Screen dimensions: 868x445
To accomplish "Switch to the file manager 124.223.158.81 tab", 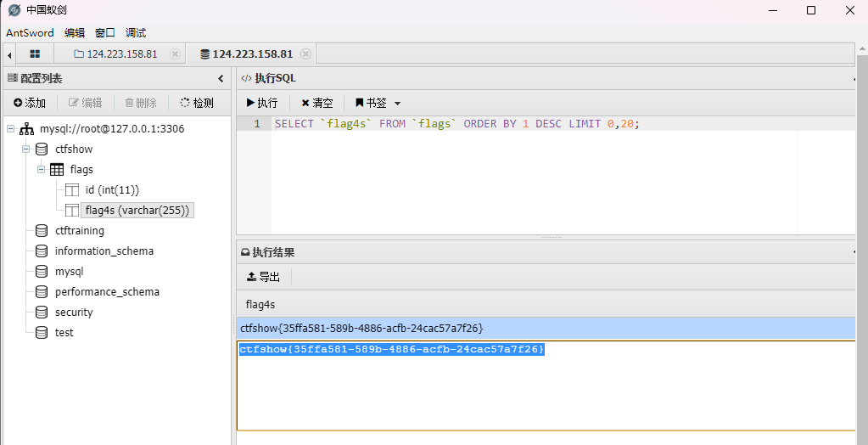I will [115, 54].
